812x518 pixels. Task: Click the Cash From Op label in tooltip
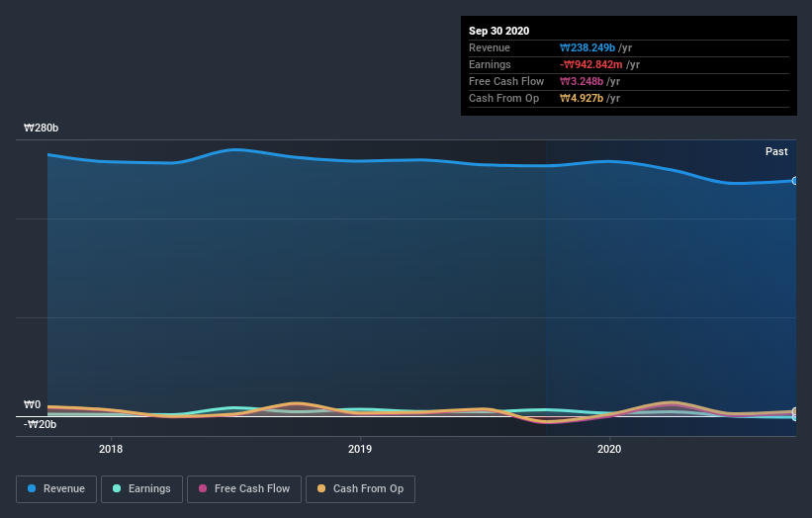coord(503,98)
